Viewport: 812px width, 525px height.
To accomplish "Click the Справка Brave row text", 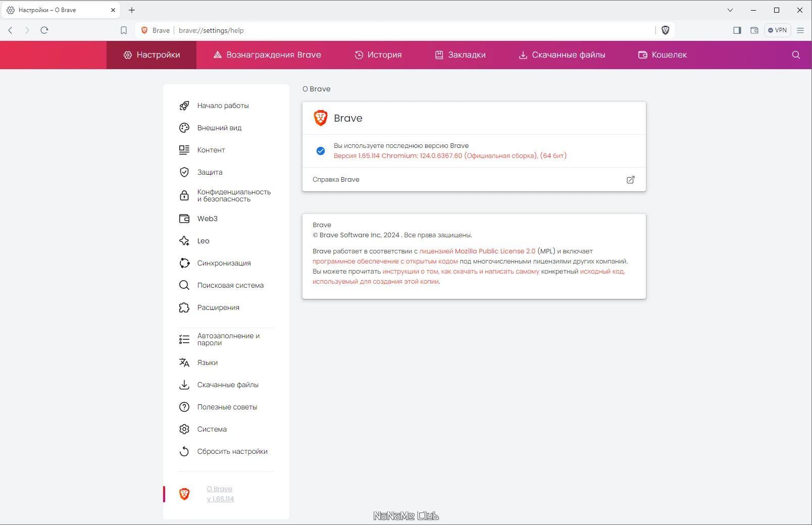I will pos(336,180).
